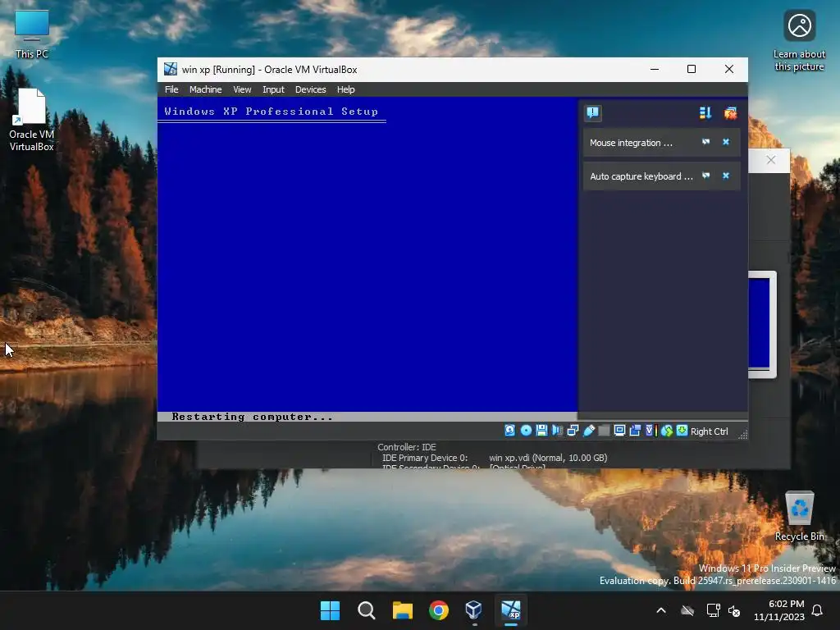Image resolution: width=840 pixels, height=630 pixels.
Task: Open the Help menu
Action: [345, 89]
